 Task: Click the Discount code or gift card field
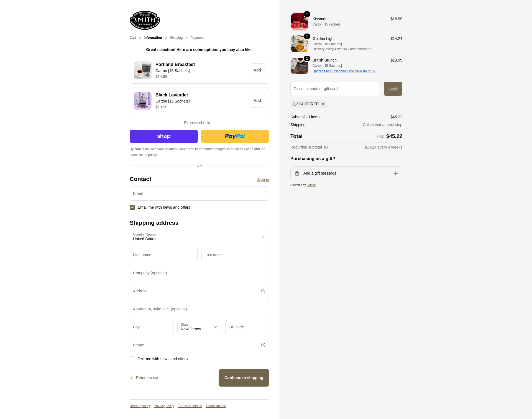point(335,89)
